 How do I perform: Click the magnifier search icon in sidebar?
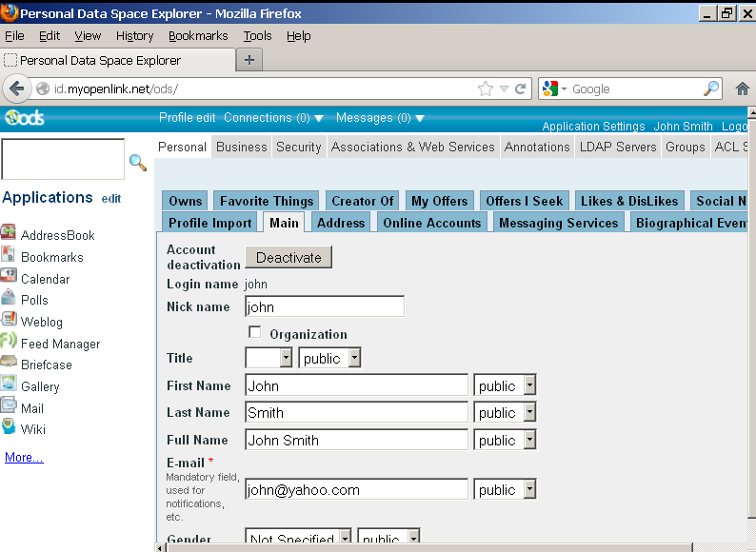click(x=138, y=163)
